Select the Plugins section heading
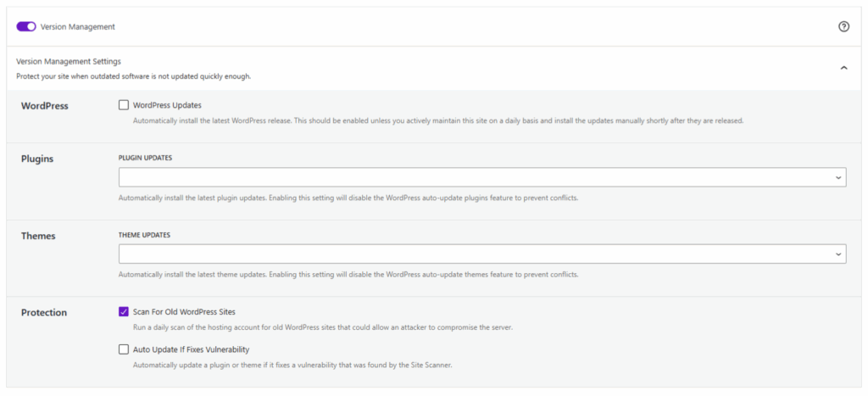The height and width of the screenshot is (396, 868). (x=37, y=159)
